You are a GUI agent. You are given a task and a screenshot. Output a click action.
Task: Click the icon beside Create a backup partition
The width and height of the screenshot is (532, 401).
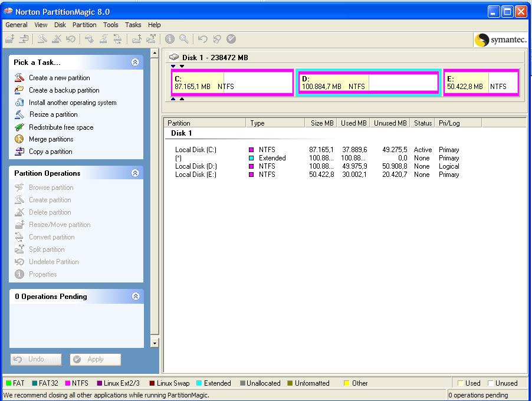(19, 90)
